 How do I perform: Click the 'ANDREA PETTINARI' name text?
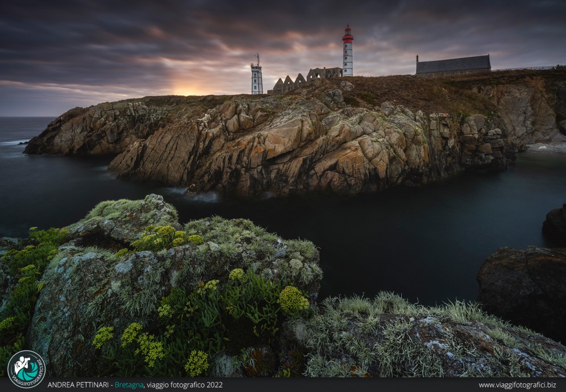click(78, 385)
